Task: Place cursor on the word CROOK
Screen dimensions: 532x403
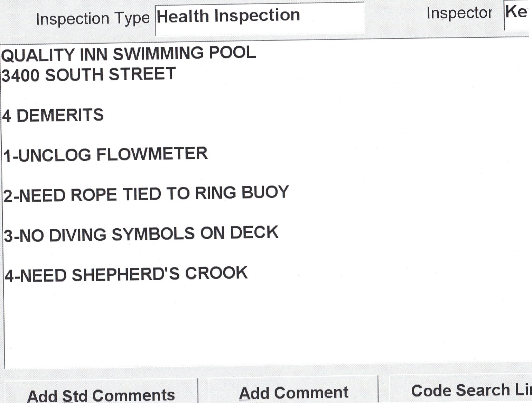Action: coord(216,273)
